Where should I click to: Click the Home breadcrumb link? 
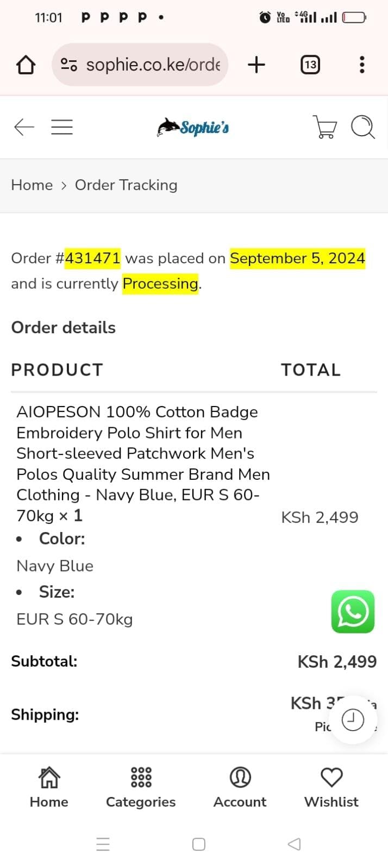tap(32, 185)
